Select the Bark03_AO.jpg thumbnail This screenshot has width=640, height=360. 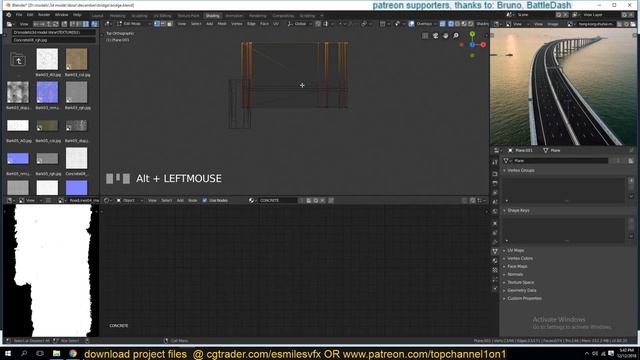[x=47, y=59]
